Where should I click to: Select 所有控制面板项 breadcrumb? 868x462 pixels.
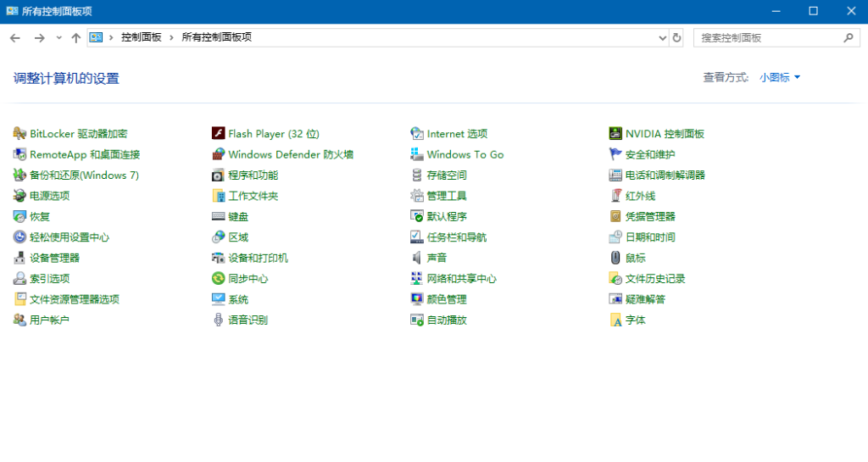tap(216, 37)
